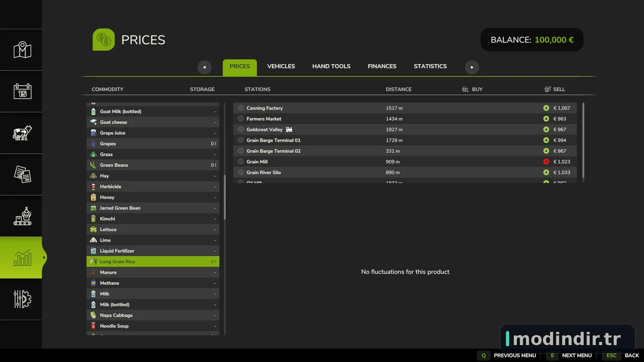Open the animals cow sidebar icon
This screenshot has width=644, height=362.
tap(22, 133)
